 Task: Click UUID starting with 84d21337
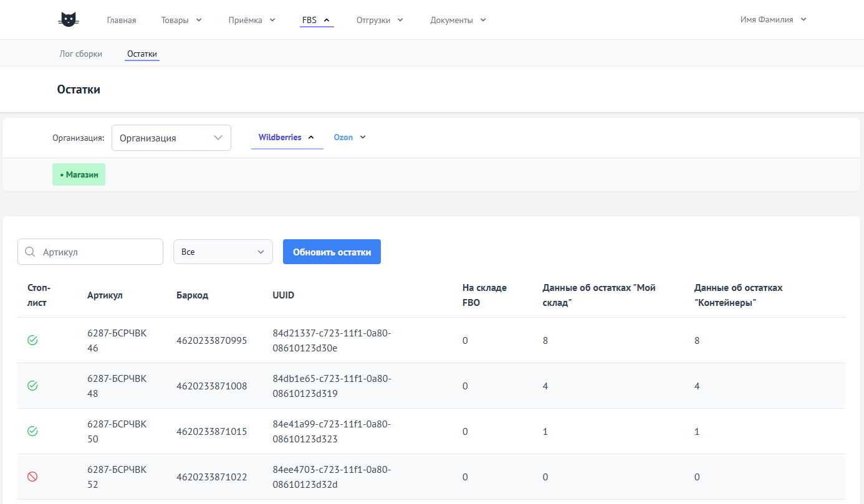coord(332,341)
